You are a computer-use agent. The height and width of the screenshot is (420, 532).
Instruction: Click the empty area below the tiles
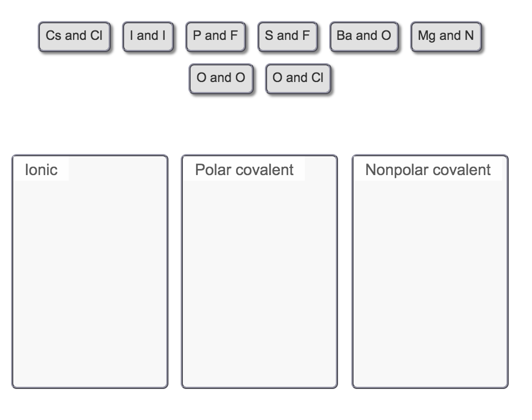(266, 122)
